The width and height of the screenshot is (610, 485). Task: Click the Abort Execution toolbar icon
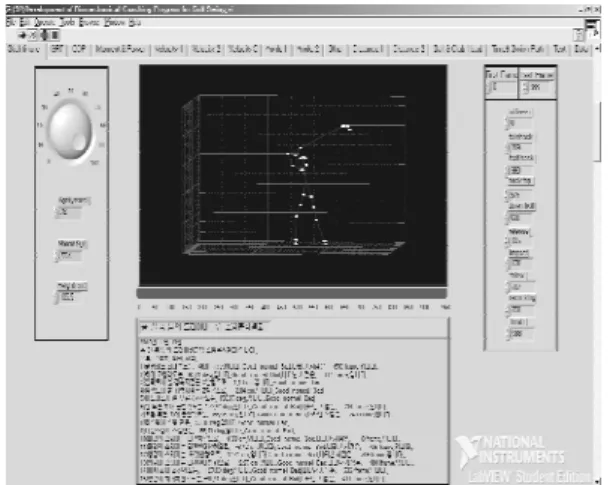(x=44, y=35)
